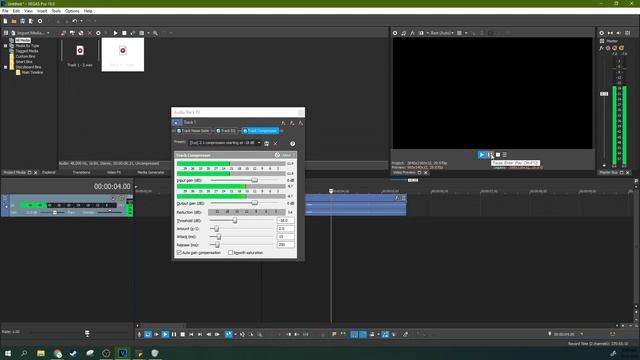
Task: Undo the last action
Action: pyautogui.click(x=74, y=21)
